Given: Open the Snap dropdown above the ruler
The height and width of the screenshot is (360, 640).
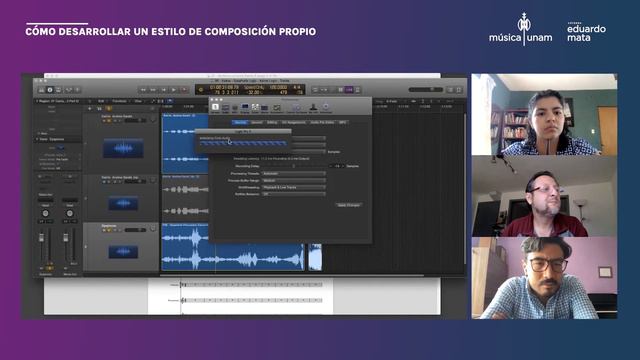Looking at the screenshot, I should [x=394, y=101].
